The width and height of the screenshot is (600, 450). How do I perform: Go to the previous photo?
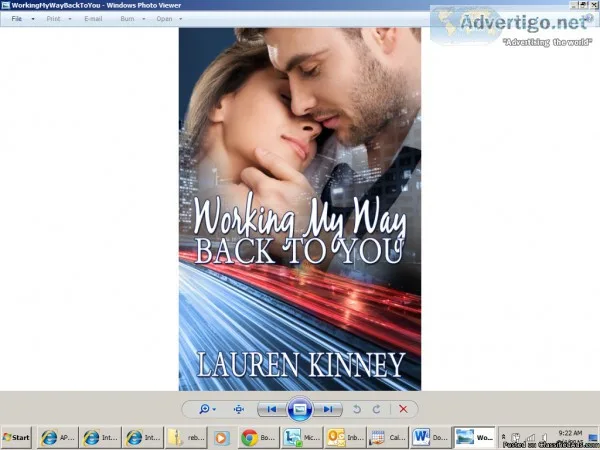tap(272, 409)
